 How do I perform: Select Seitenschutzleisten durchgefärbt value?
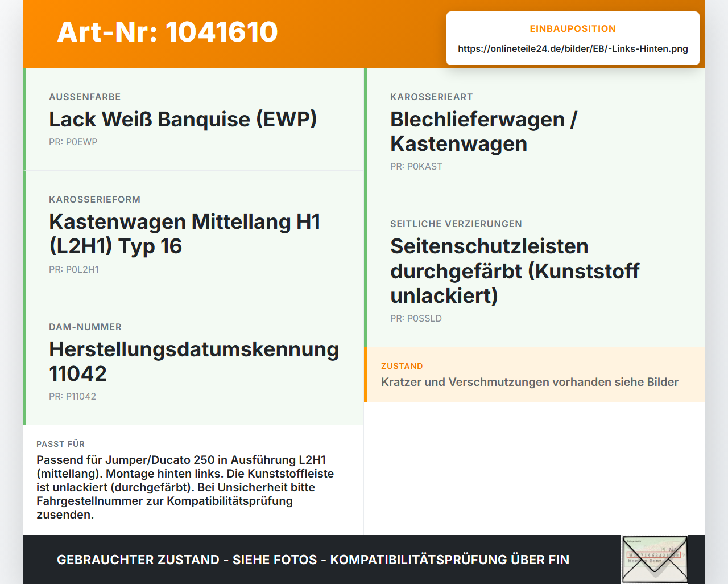515,271
